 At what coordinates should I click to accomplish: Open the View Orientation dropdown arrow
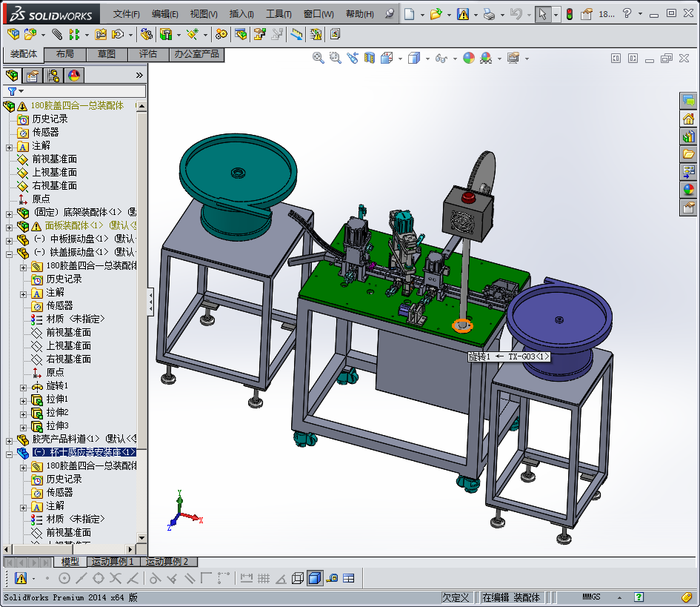point(400,59)
